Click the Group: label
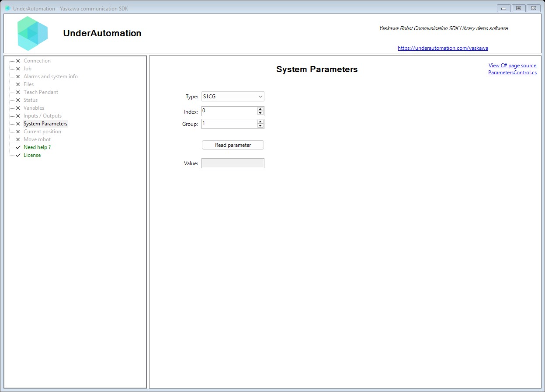Viewport: 545px width, 392px height. (190, 124)
